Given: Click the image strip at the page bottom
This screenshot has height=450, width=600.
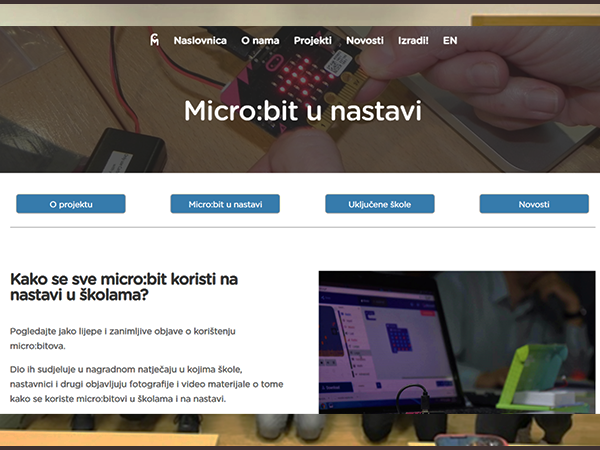Looking at the screenshot, I should coord(300,432).
